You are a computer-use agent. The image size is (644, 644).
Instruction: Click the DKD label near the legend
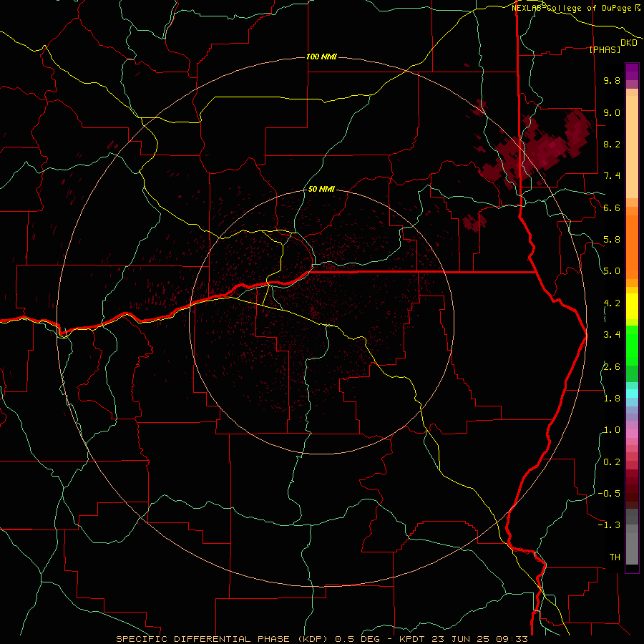pyautogui.click(x=629, y=42)
